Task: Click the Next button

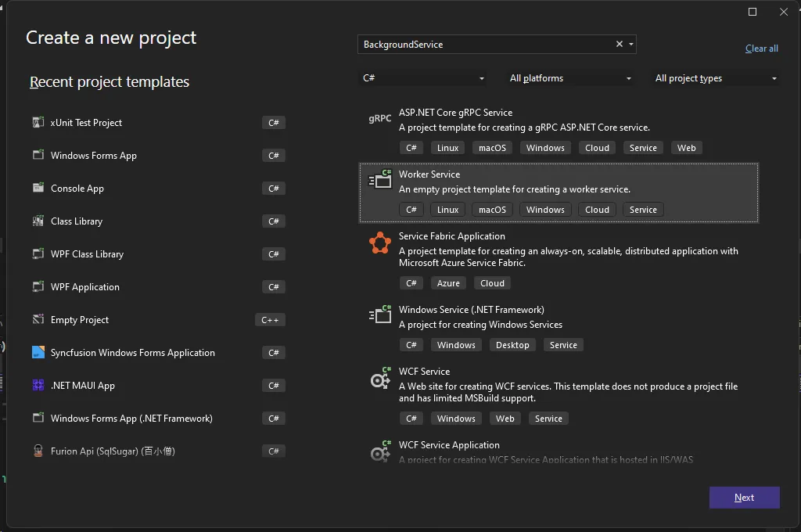Action: coord(745,498)
